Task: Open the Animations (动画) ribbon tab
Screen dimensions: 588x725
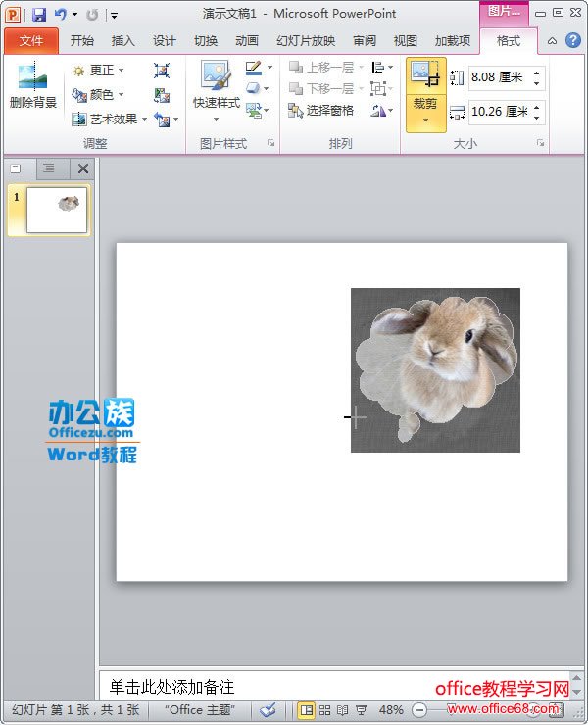Action: [247, 41]
